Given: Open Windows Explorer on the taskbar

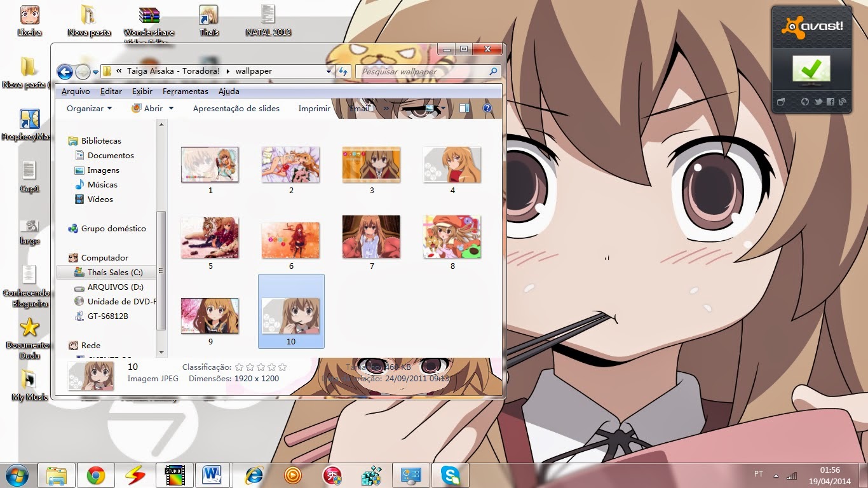Looking at the screenshot, I should 57,475.
